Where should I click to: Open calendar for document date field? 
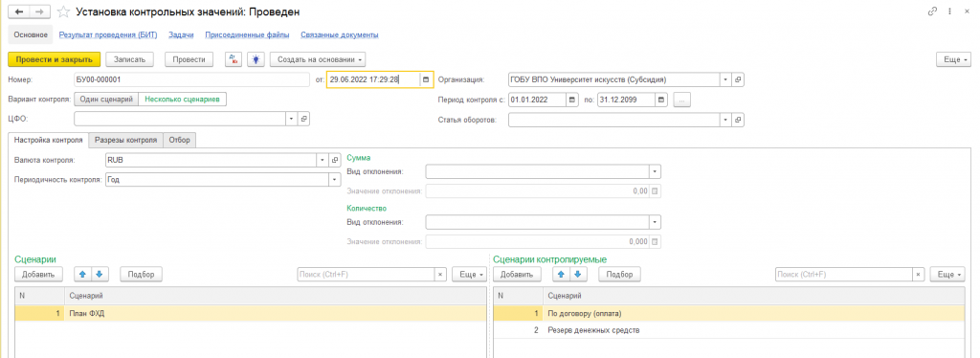(426, 80)
